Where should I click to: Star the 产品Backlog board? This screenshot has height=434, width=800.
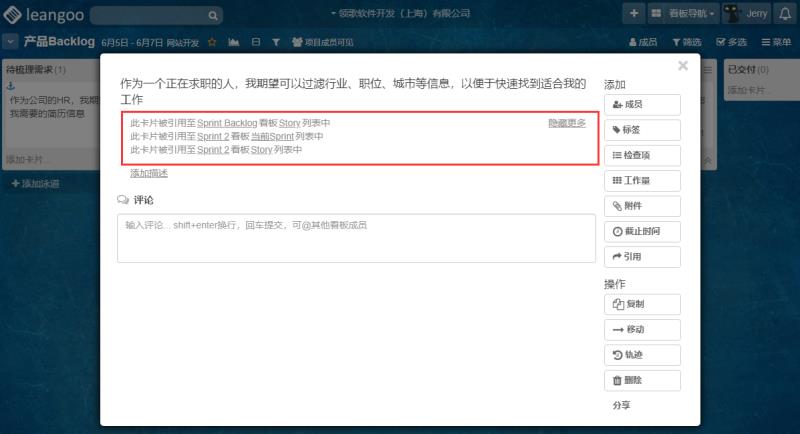[x=213, y=42]
